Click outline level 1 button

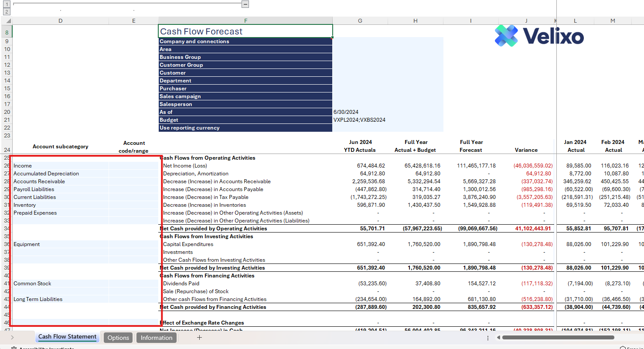7,4
